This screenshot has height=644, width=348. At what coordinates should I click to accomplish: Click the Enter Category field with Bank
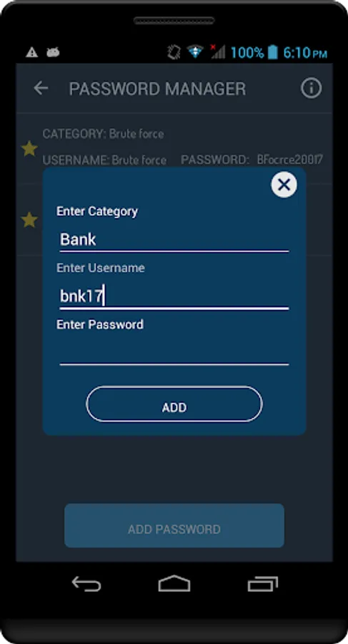pyautogui.click(x=174, y=240)
